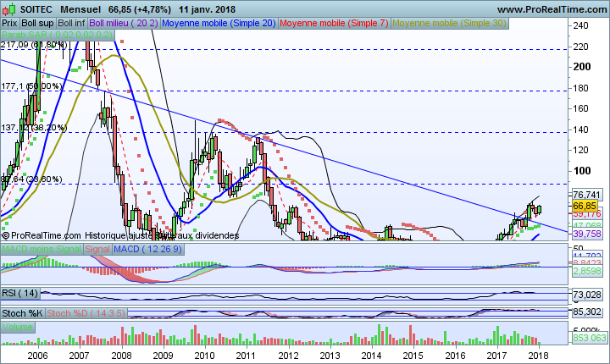Click the 140 price scale label
Screen dimensions: 610x364
(580, 130)
